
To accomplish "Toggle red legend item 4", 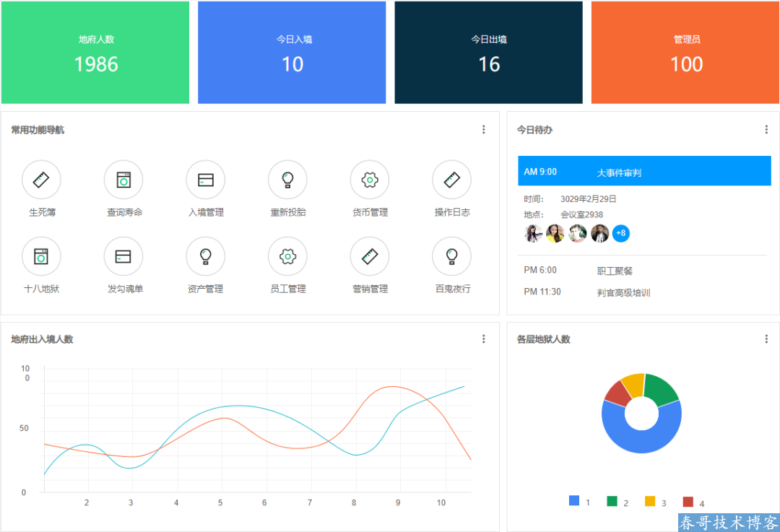I will click(688, 502).
